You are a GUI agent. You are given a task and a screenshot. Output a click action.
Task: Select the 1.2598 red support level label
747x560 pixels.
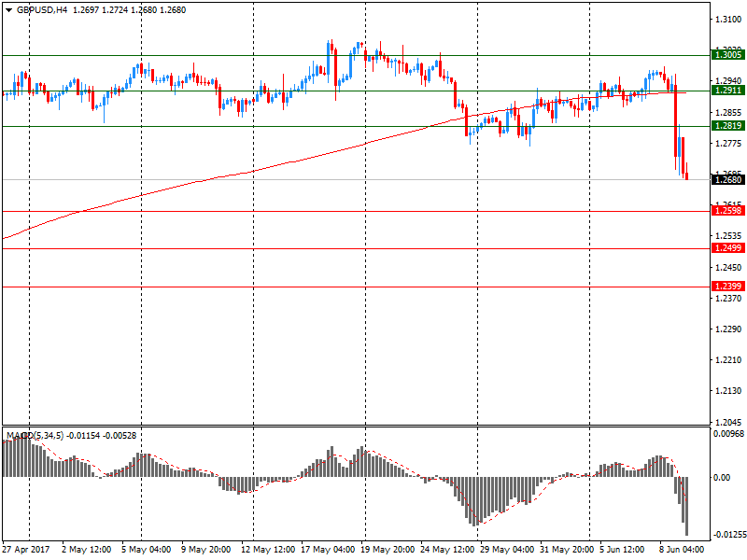pyautogui.click(x=728, y=211)
